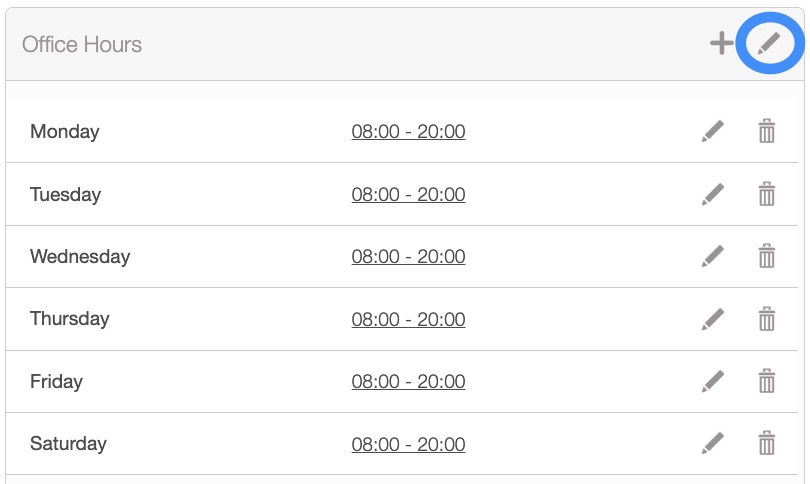Remove Wednesday row using trash icon
The width and height of the screenshot is (810, 484).
pos(767,256)
